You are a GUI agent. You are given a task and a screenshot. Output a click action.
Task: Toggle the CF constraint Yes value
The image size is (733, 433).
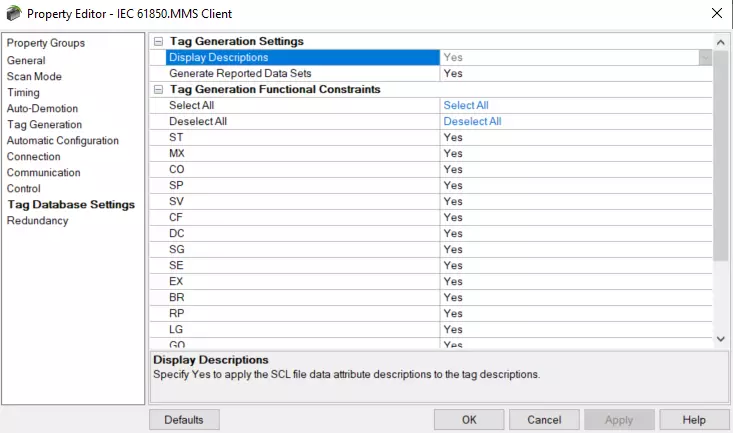point(453,217)
